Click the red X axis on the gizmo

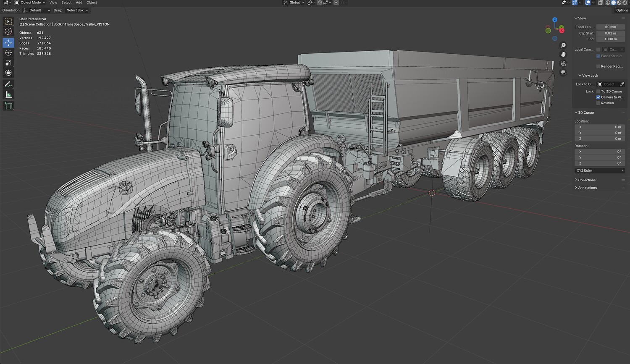pos(562,30)
